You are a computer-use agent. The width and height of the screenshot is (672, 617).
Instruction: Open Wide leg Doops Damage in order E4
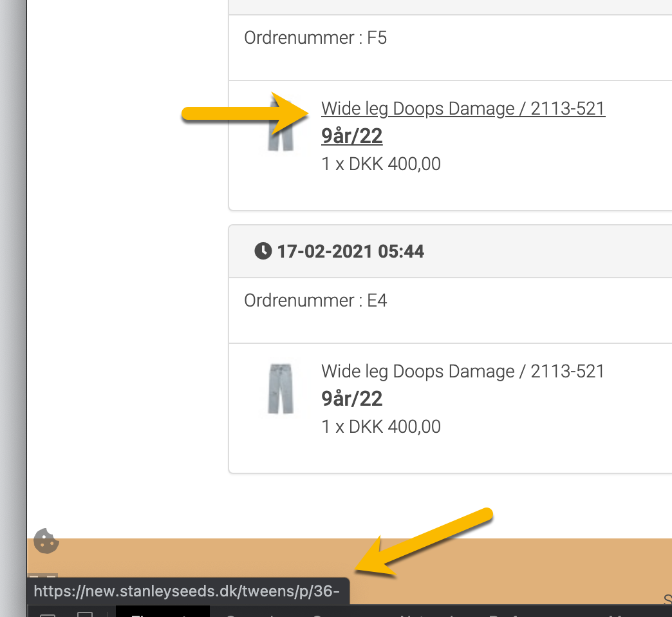tap(463, 372)
